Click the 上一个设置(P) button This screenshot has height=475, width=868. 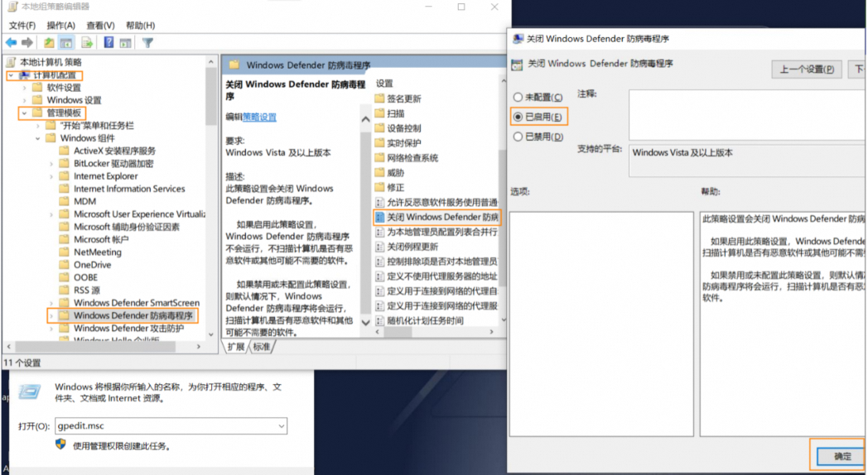click(807, 70)
